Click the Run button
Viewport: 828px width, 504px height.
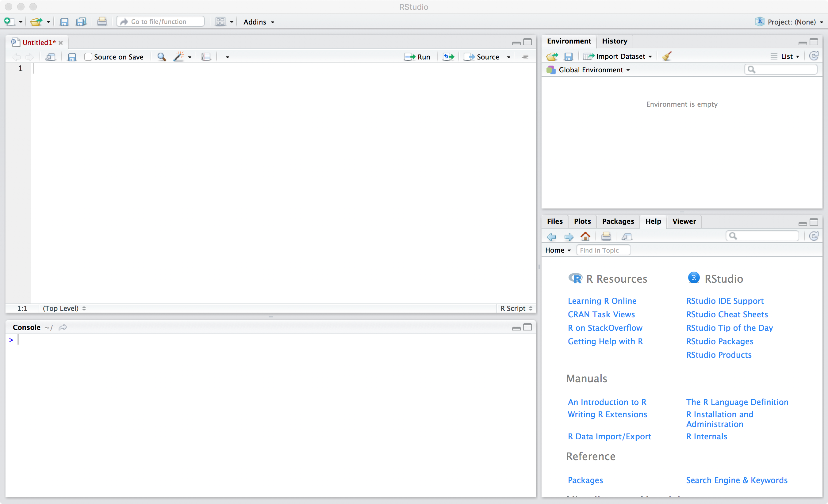tap(417, 57)
